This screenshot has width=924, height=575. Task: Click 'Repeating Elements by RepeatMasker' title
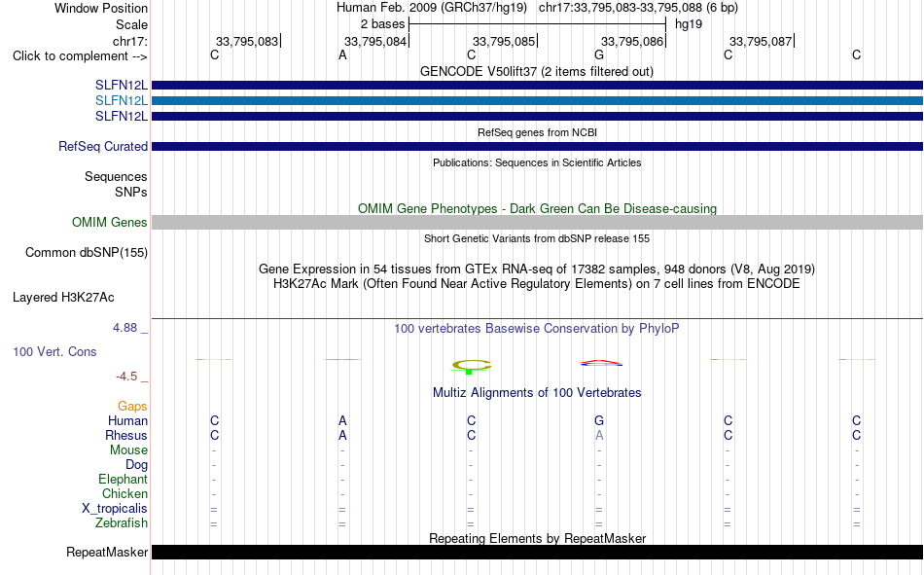tap(537, 538)
